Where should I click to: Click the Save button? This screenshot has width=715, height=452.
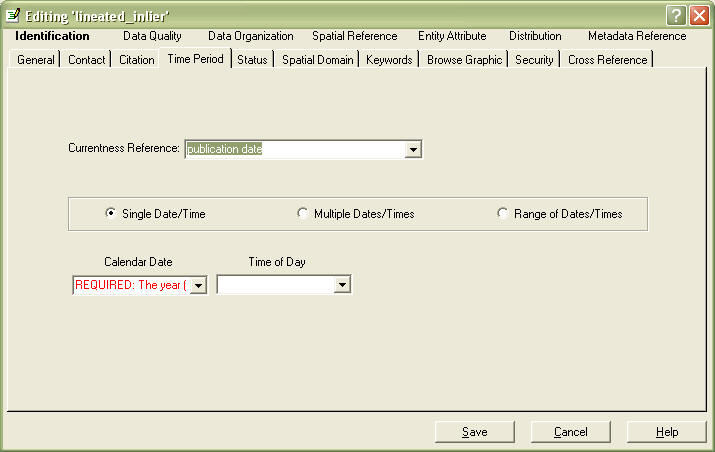(x=475, y=432)
